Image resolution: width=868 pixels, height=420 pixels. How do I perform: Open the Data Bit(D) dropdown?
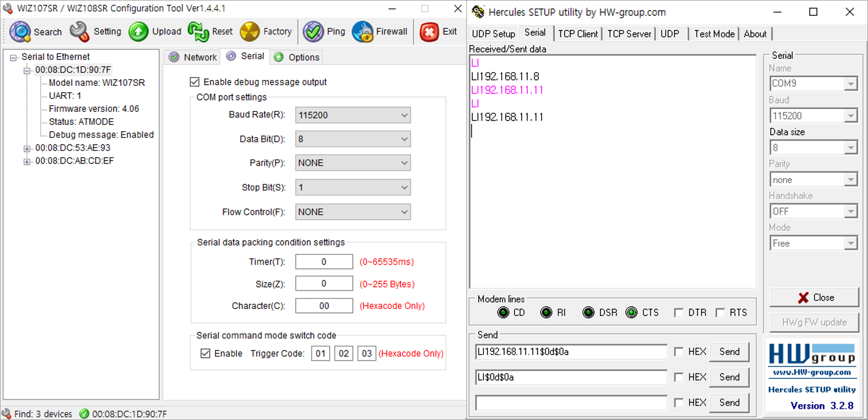click(353, 139)
